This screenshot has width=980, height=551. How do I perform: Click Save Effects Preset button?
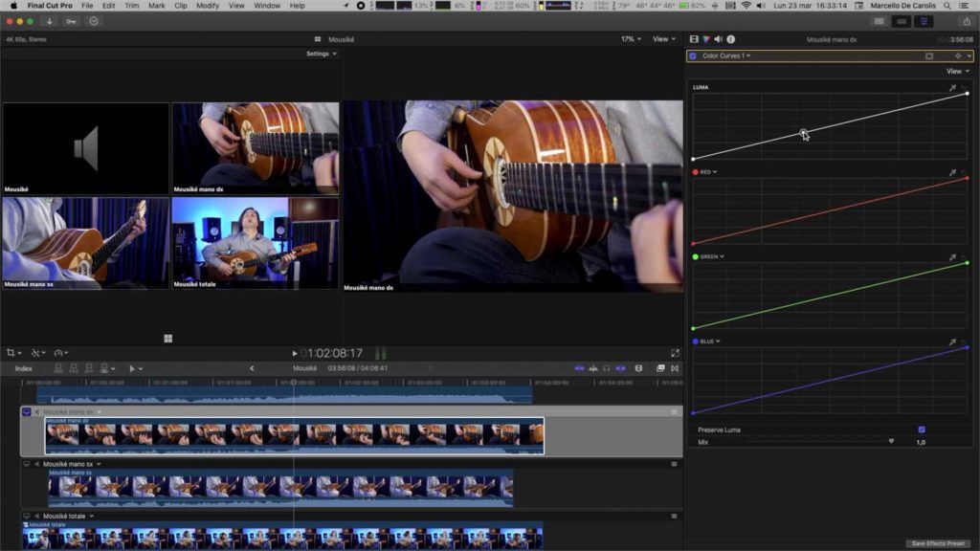pyautogui.click(x=938, y=543)
